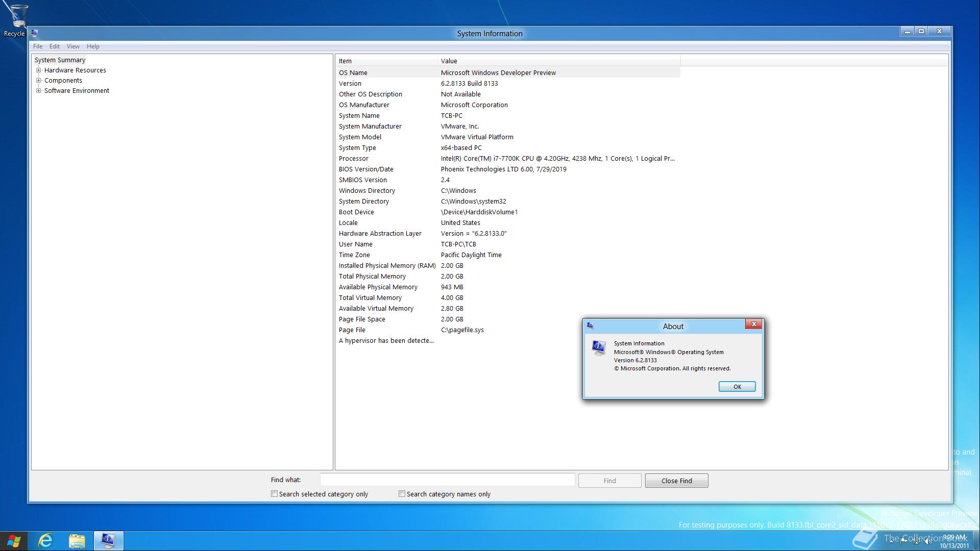Select the 'A hypervisor has been detected' row

click(508, 341)
